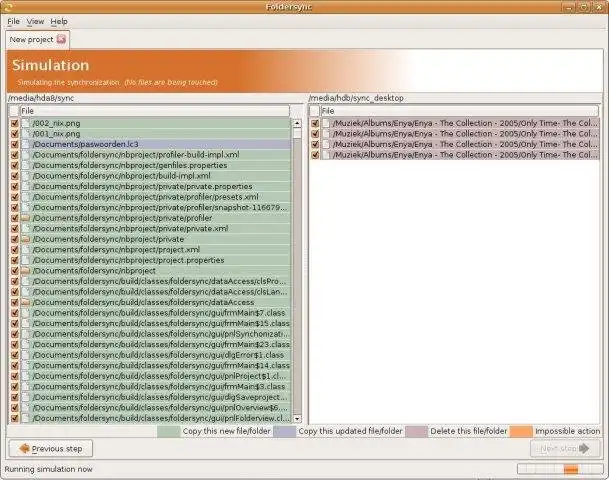Toggle the left panel header select-all checkbox
Screen dimensions: 609x480
14,111
